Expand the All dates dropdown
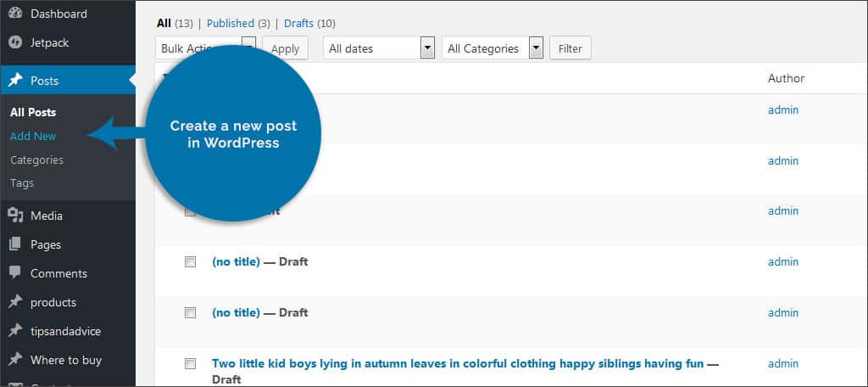This screenshot has width=868, height=387. point(379,48)
